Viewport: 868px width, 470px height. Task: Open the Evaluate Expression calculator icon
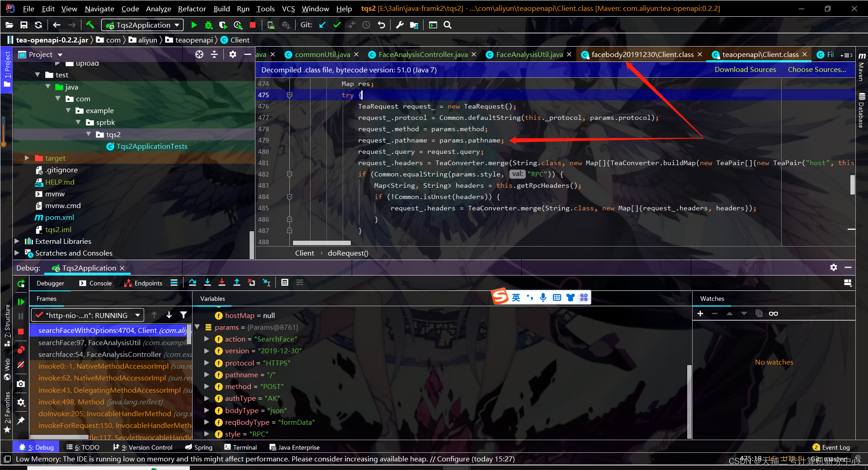285,282
